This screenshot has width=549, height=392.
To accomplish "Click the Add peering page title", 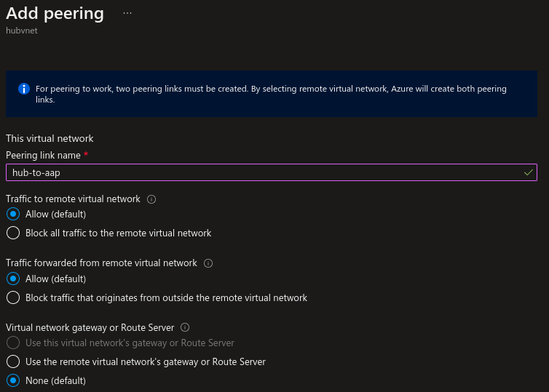I will pos(55,14).
